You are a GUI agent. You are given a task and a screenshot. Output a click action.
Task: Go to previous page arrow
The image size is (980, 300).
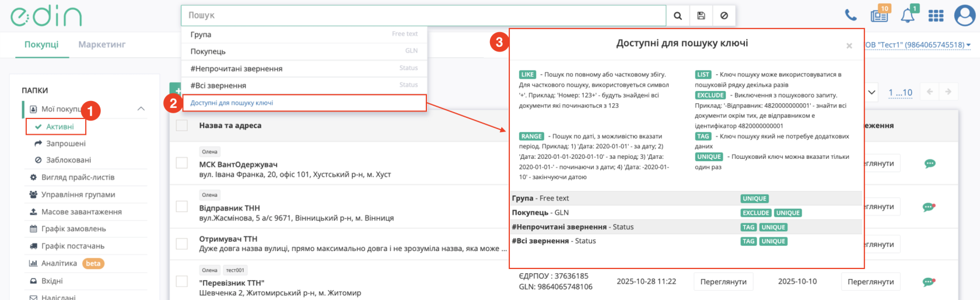[930, 92]
